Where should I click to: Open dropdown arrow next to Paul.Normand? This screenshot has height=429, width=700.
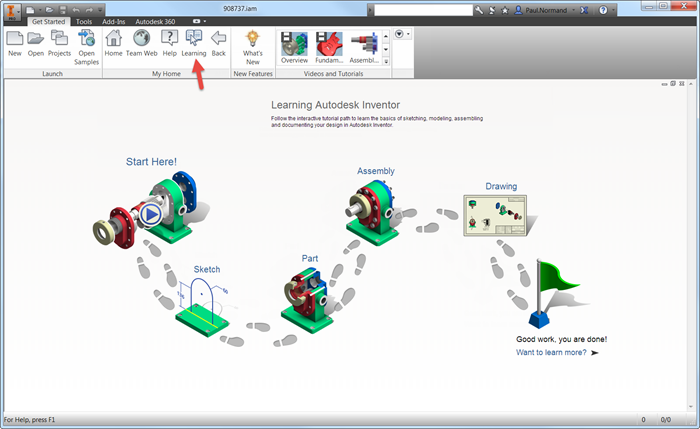[x=574, y=10]
